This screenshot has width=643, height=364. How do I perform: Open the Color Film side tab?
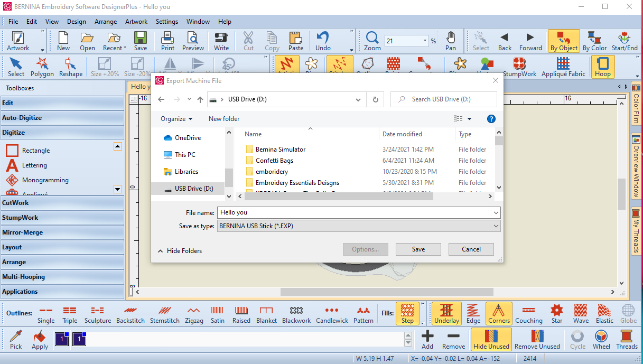click(636, 104)
